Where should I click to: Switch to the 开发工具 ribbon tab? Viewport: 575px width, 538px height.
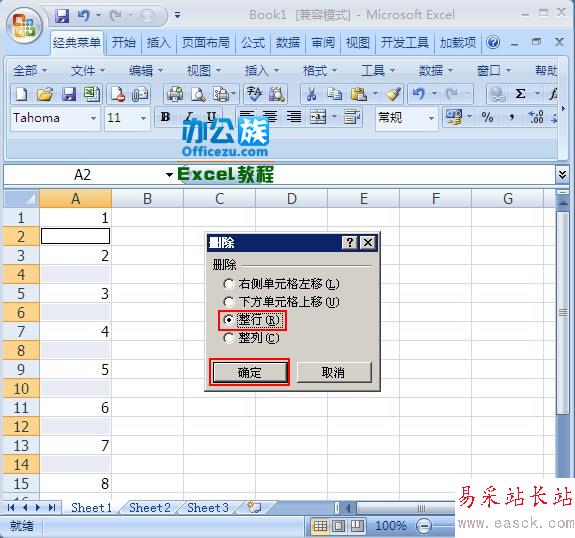[404, 43]
